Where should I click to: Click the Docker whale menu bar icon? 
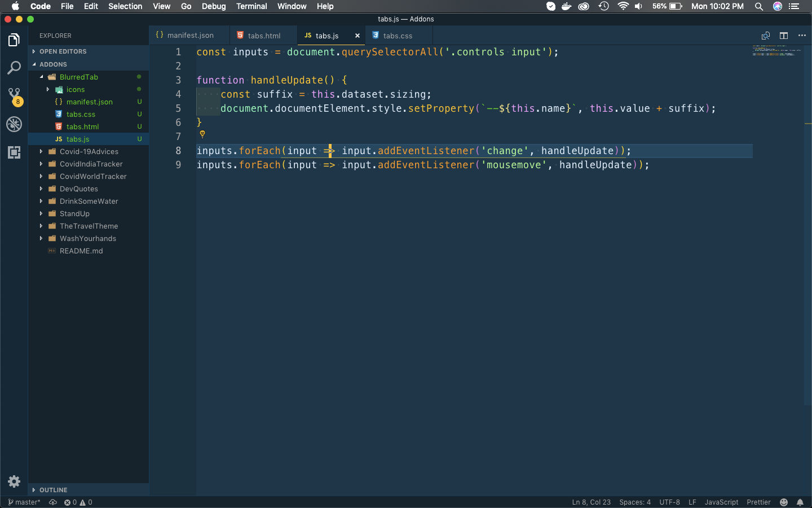coord(567,6)
